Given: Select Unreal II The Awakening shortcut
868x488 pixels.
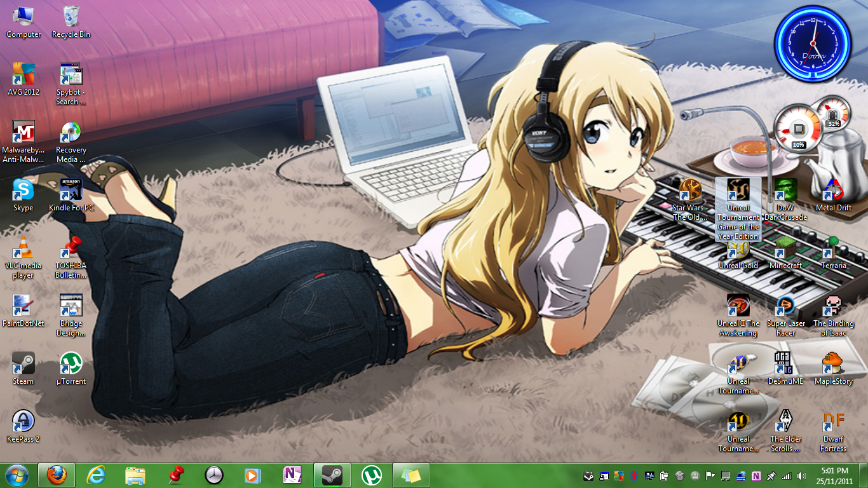Looking at the screenshot, I should coord(738,315).
